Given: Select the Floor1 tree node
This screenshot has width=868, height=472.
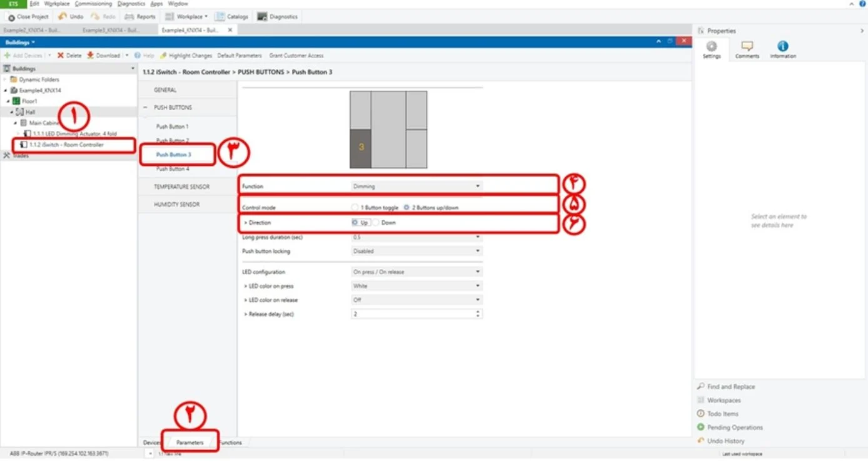Looking at the screenshot, I should 29,101.
